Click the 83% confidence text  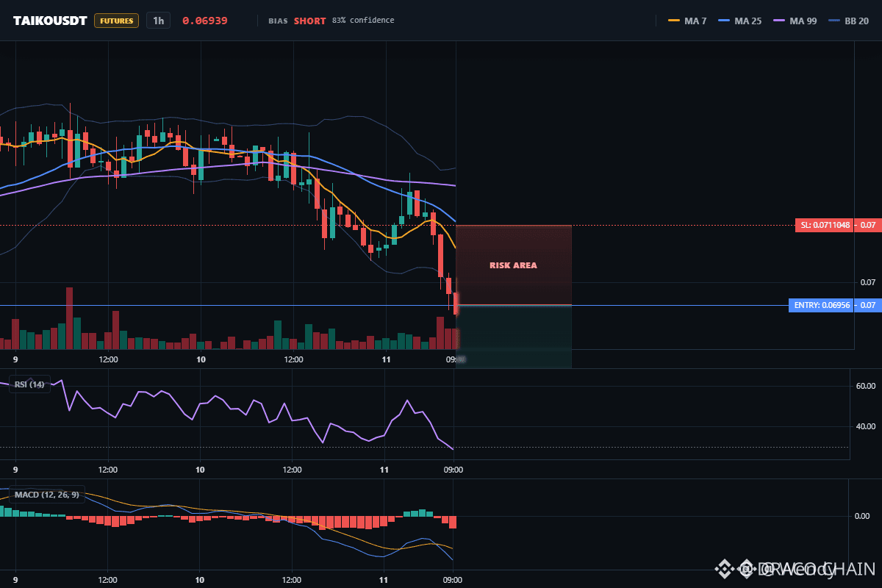pyautogui.click(x=363, y=21)
